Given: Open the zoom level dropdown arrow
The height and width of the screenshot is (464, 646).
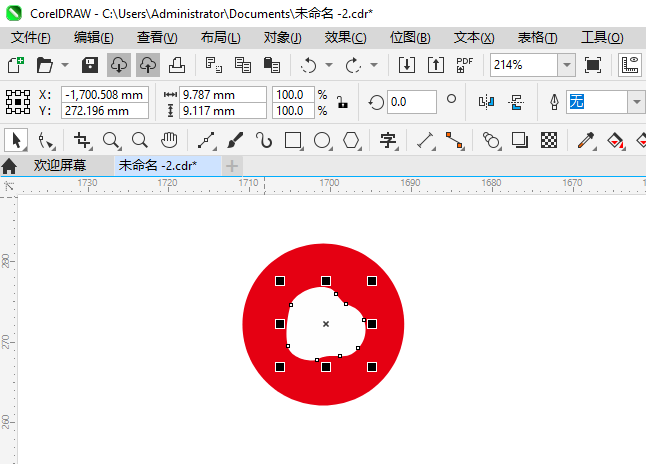Looking at the screenshot, I should pos(567,65).
